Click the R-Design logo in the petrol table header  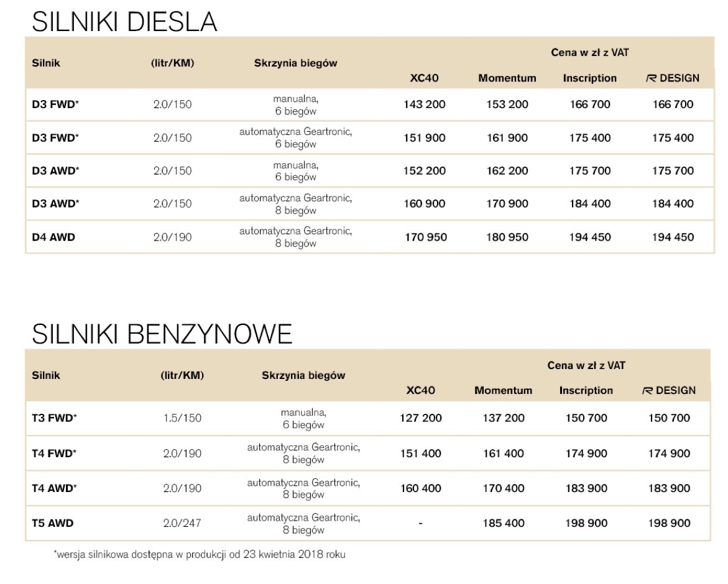[x=648, y=391]
